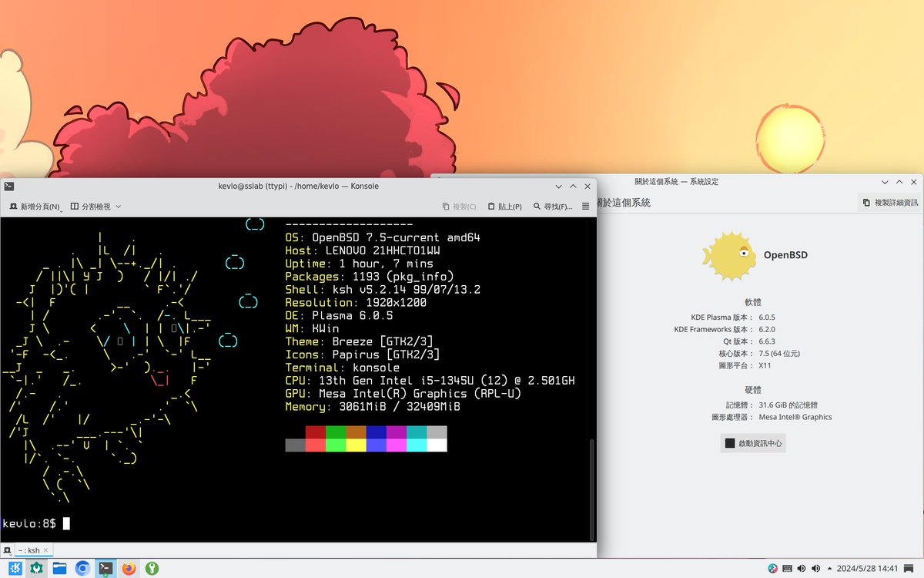Click 複製詳細資訊 button in System Settings
The image size is (924, 578).
coord(890,203)
